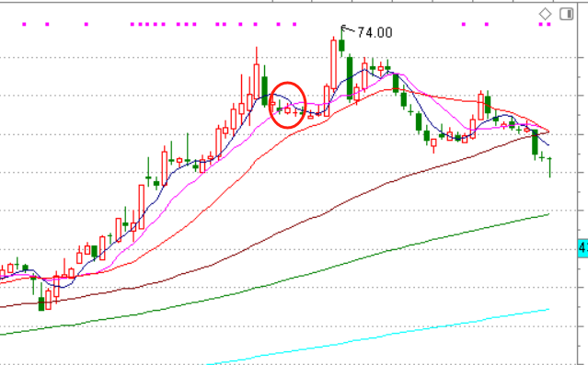
Task: Click the 74.00 high price label
Action: pos(375,32)
